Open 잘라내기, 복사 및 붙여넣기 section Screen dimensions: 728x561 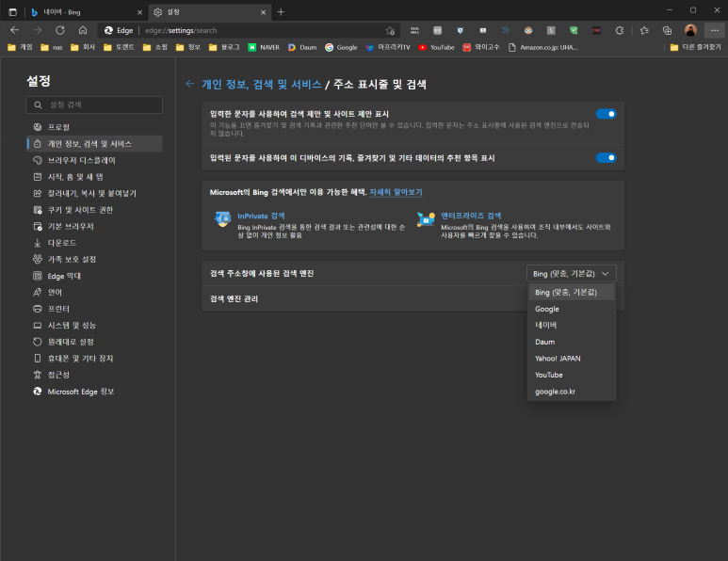coord(94,194)
